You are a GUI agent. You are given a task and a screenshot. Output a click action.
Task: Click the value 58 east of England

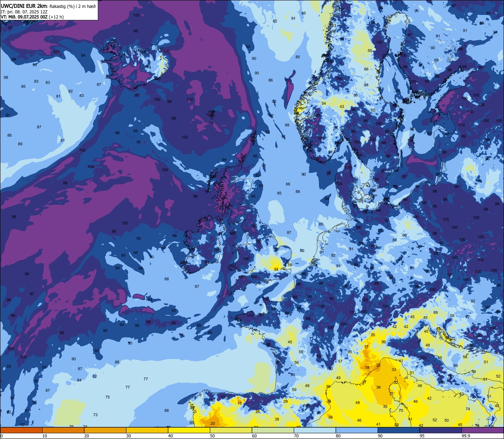coord(290,265)
